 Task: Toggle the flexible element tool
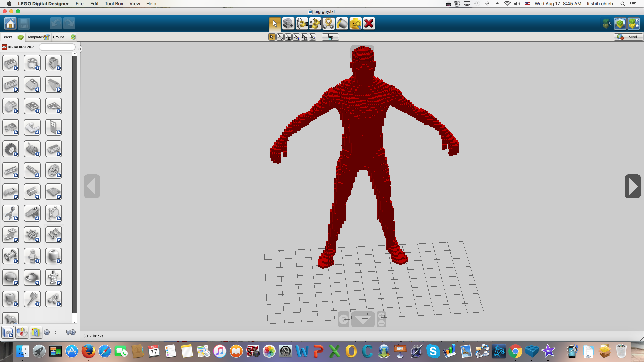tap(329, 23)
